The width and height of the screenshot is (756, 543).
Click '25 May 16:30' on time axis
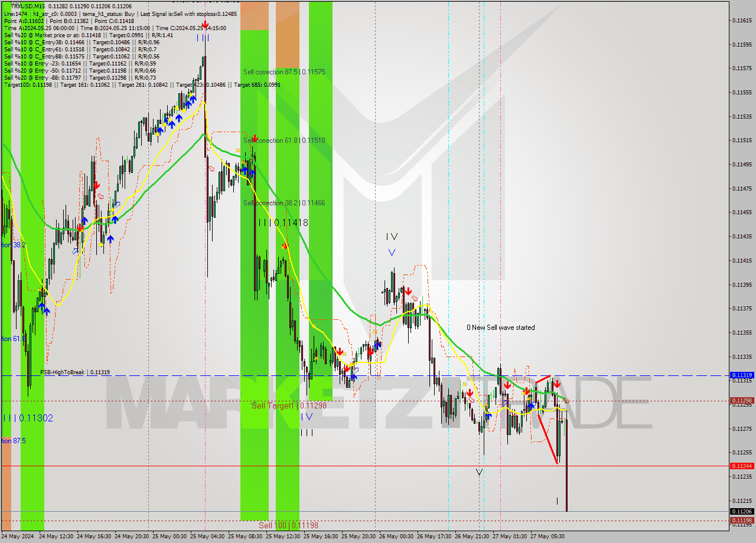pos(321,537)
